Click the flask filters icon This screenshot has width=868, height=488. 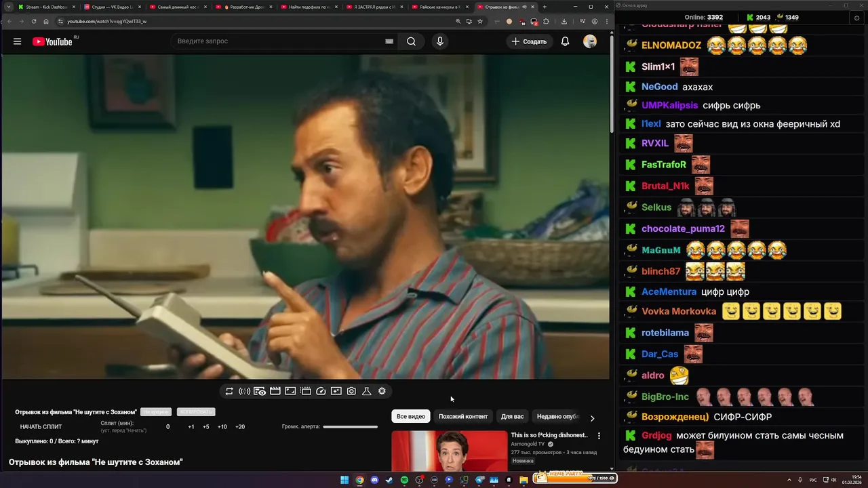click(366, 391)
